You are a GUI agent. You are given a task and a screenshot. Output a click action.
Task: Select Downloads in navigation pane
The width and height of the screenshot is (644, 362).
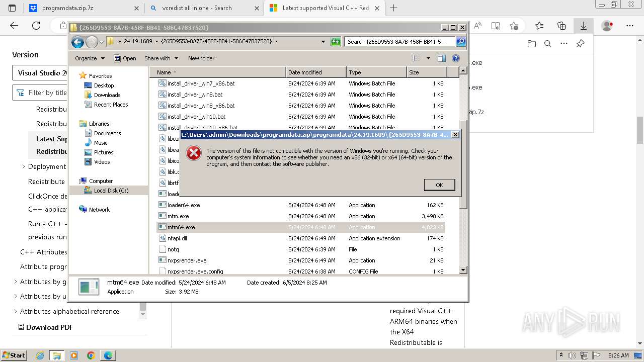(107, 95)
